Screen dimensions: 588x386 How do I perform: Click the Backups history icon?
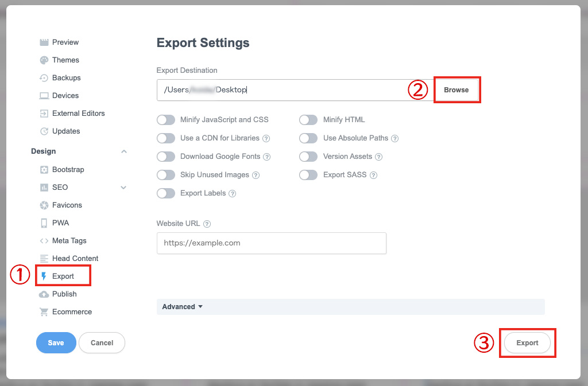click(44, 78)
